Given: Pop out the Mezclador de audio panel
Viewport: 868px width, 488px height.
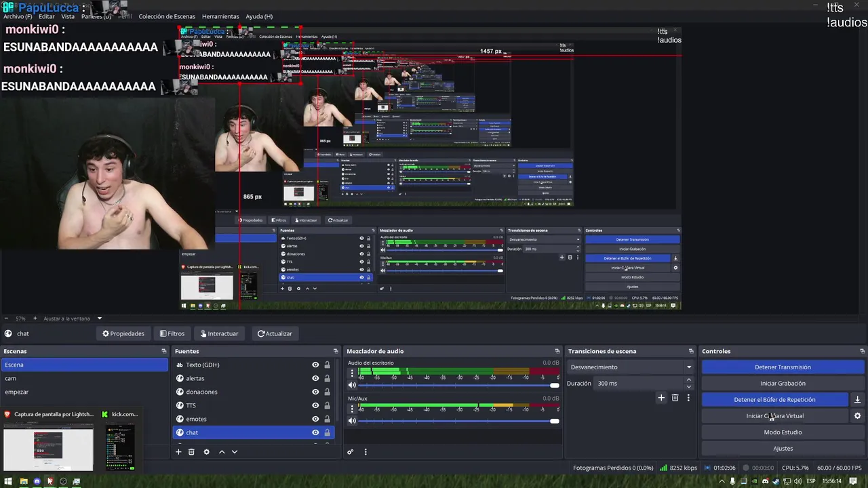Looking at the screenshot, I should tap(557, 351).
